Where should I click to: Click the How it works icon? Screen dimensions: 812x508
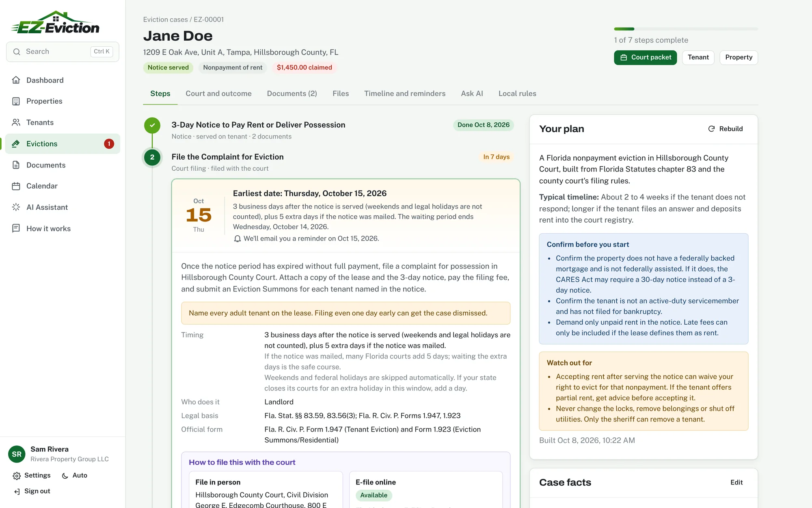point(16,228)
